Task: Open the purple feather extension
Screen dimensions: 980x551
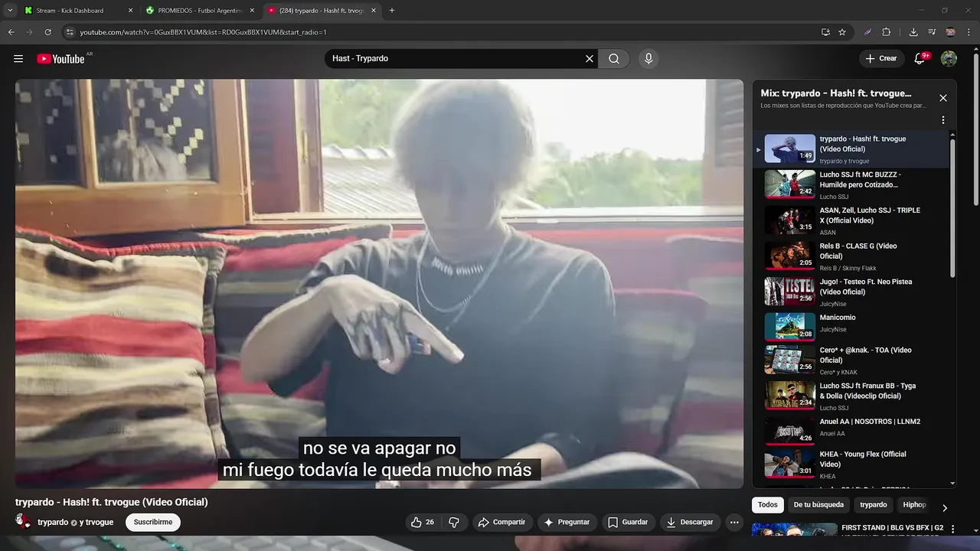Action: (867, 32)
